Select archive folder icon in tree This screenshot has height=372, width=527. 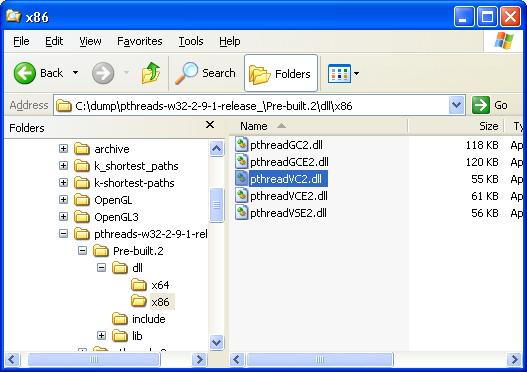pos(82,148)
